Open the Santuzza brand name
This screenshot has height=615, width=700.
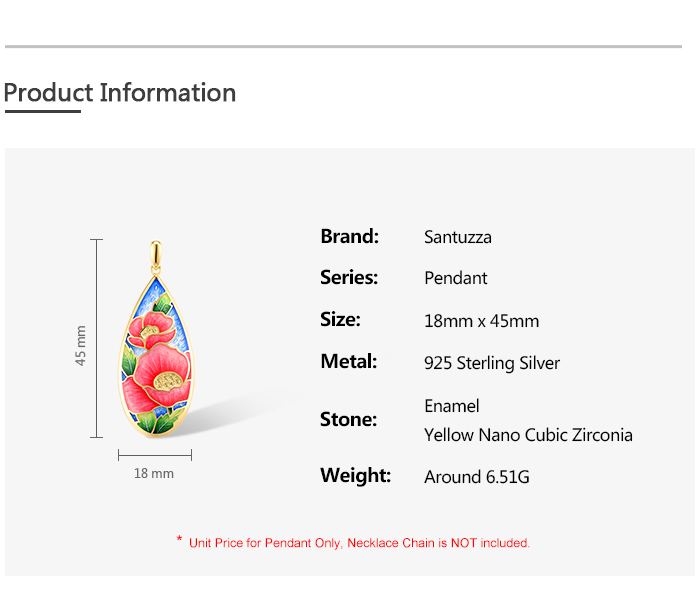458,238
